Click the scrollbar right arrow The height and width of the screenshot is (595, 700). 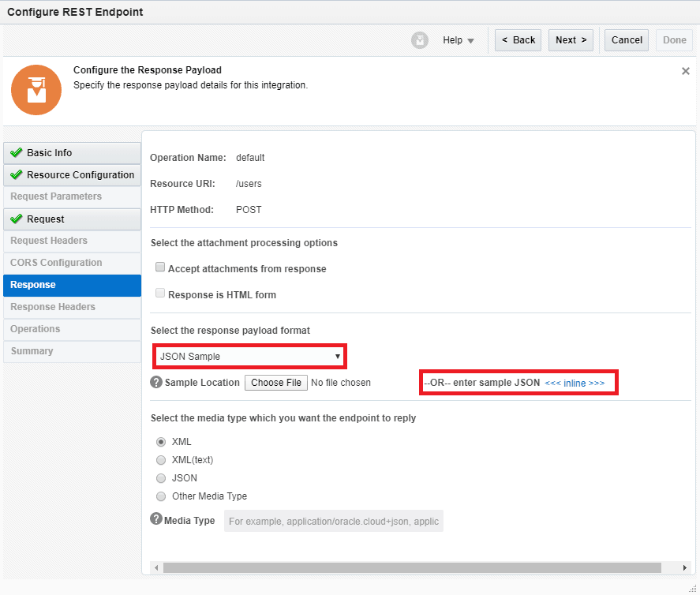click(x=684, y=568)
